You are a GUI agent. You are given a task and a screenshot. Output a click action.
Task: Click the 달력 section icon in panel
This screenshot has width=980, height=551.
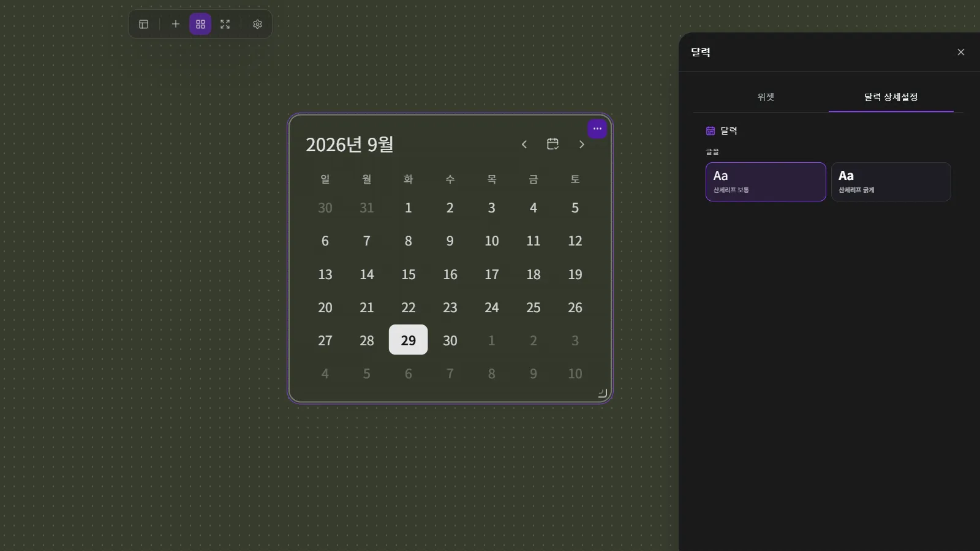[710, 131]
